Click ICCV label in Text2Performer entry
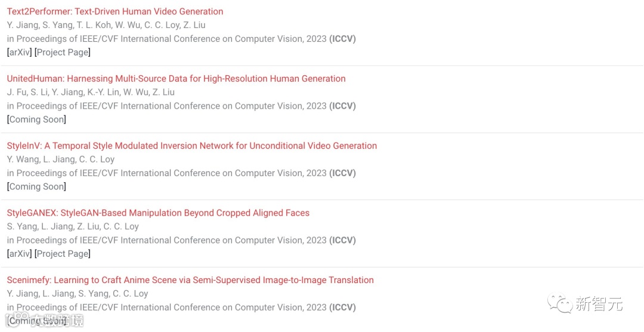 point(342,39)
